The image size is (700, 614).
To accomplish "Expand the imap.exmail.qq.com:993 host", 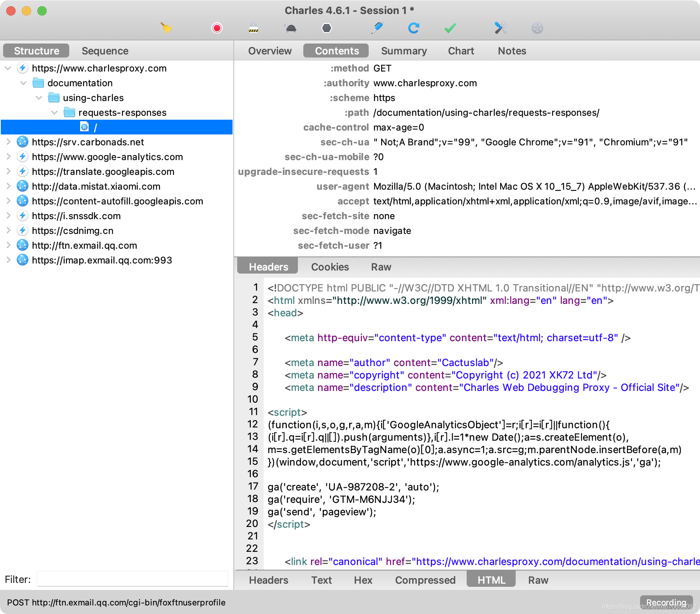I will (x=8, y=260).
